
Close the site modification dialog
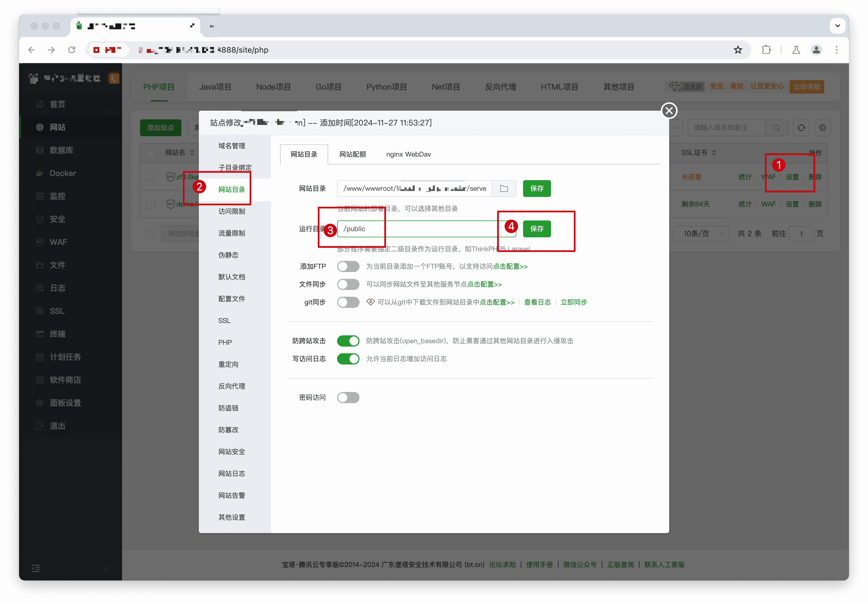click(669, 111)
